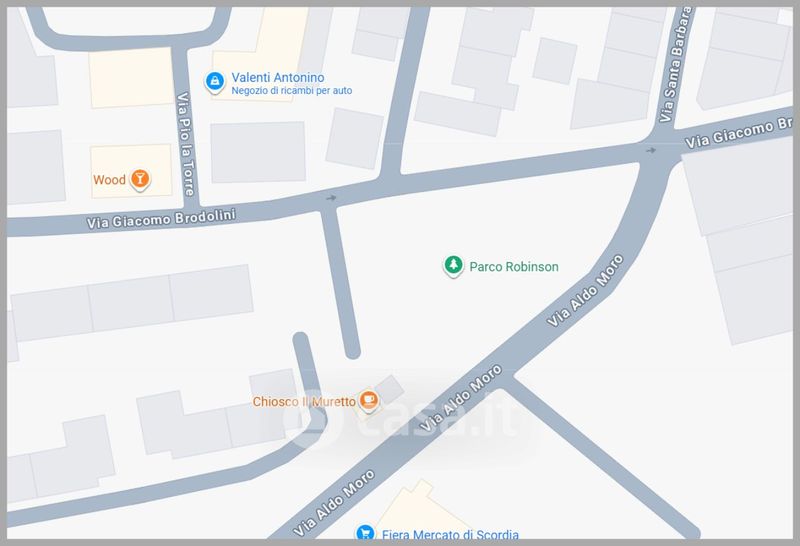The width and height of the screenshot is (800, 546).
Task: Click the Chiosco Il Muretto name label
Action: pos(303,402)
